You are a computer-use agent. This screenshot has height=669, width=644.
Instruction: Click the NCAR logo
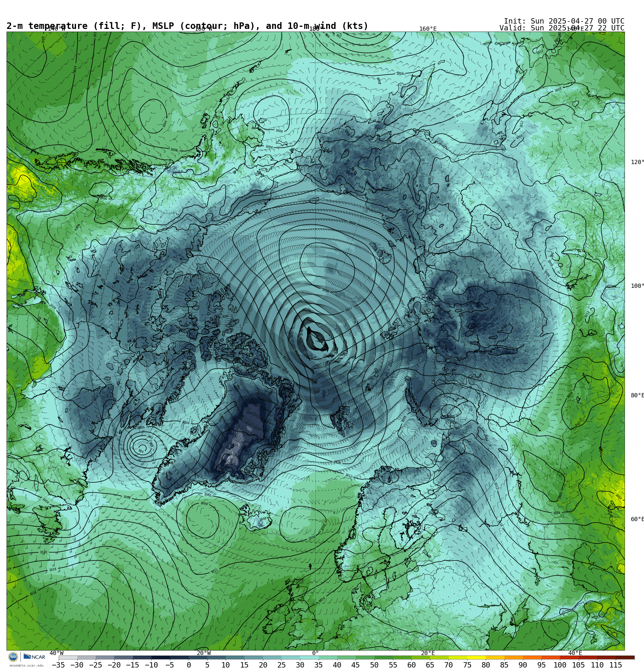pyautogui.click(x=34, y=656)
